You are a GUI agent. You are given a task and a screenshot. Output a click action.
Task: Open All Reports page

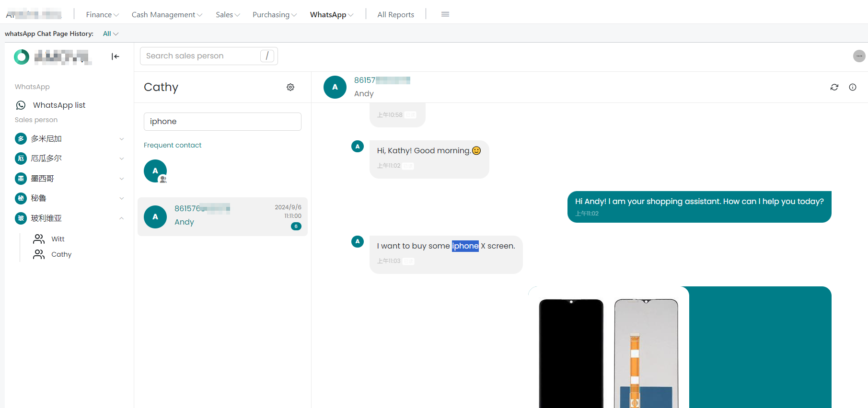[x=395, y=15]
